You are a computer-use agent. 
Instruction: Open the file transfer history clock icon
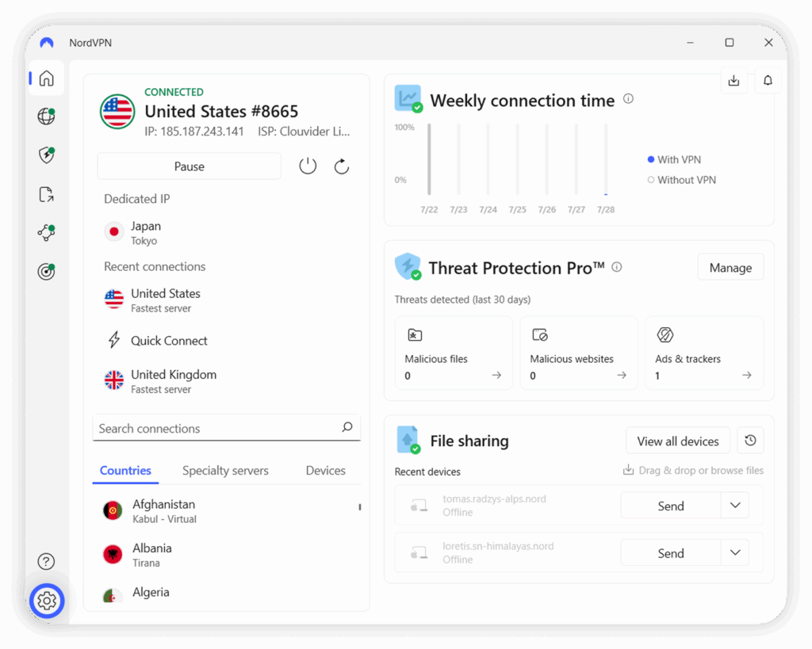(x=750, y=441)
